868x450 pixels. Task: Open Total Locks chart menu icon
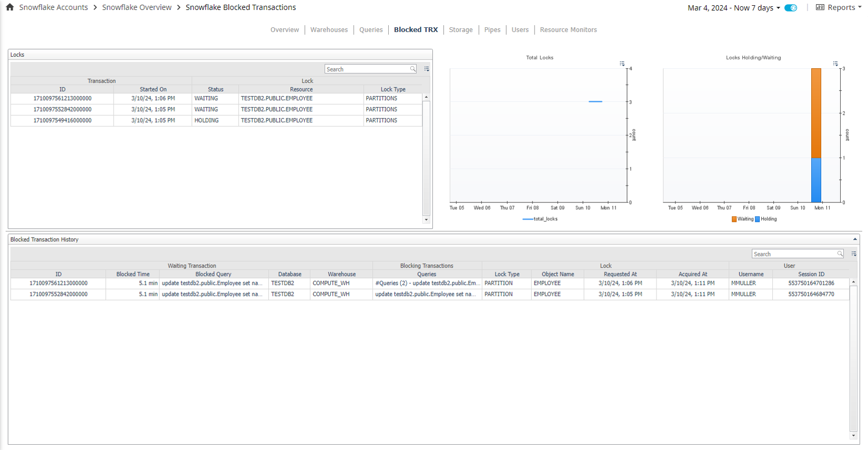coord(622,64)
